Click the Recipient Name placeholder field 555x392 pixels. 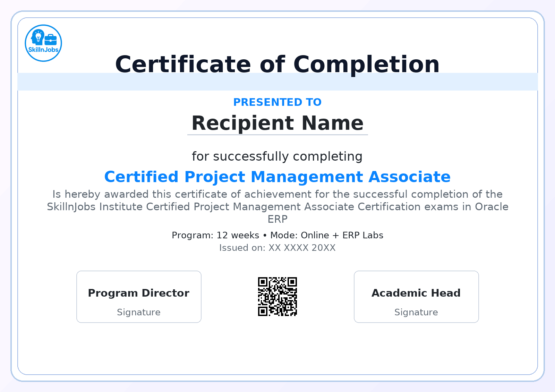(x=277, y=123)
